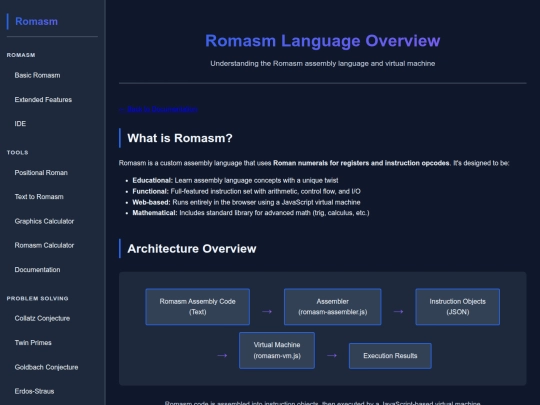Click arrow between Virtual Machine and Execution Results
This screenshot has height=405, width=540.
[332, 355]
